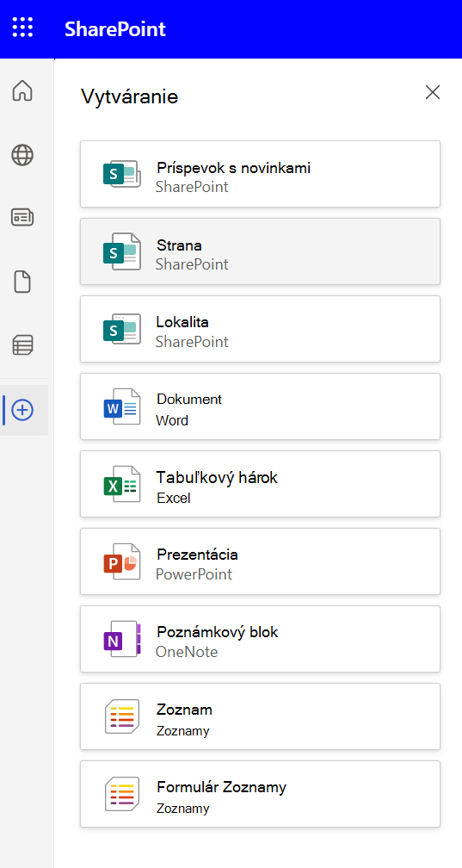462x868 pixels.
Task: Open My sites globe icon
Action: click(22, 155)
